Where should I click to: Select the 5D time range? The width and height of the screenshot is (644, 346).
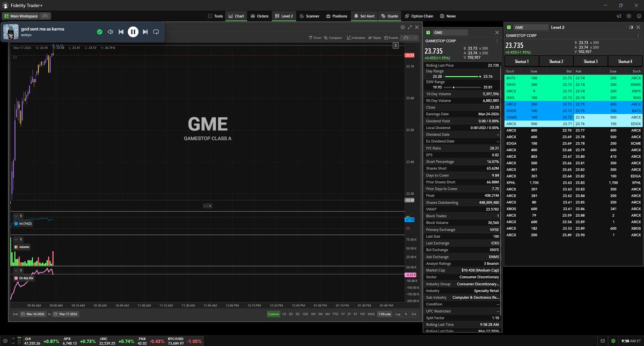297,314
